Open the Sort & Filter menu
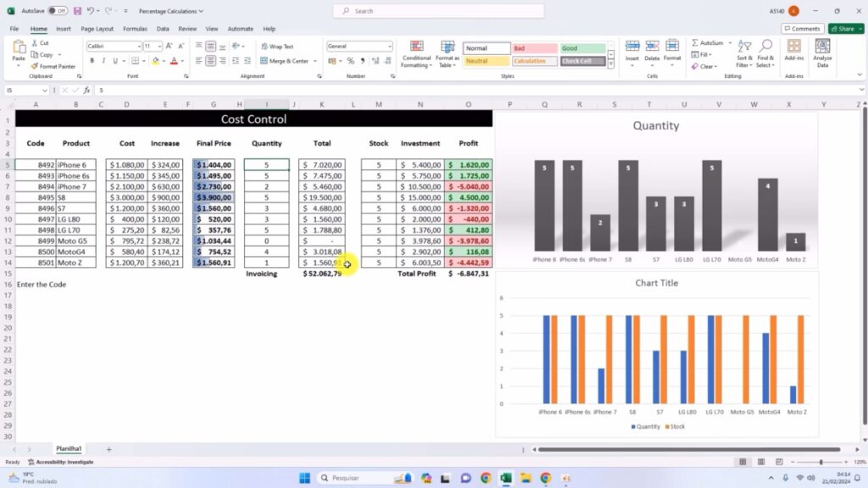Screen dimensions: 868x488 coord(744,53)
